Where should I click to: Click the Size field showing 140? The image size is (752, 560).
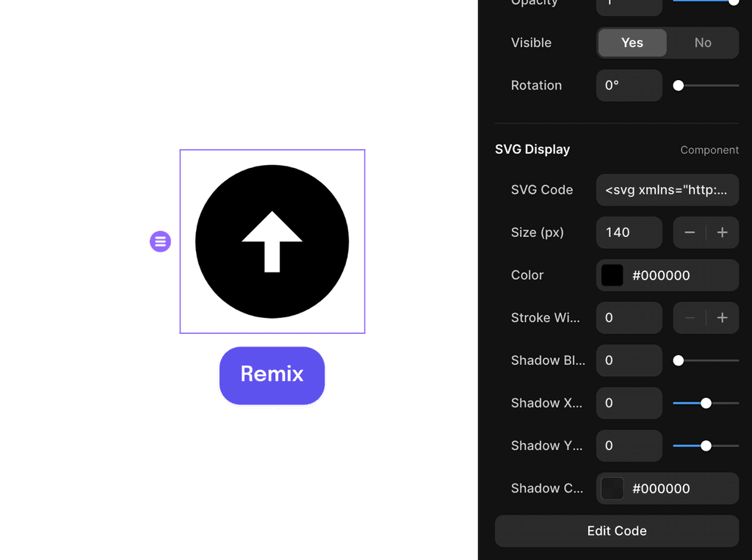pyautogui.click(x=629, y=232)
